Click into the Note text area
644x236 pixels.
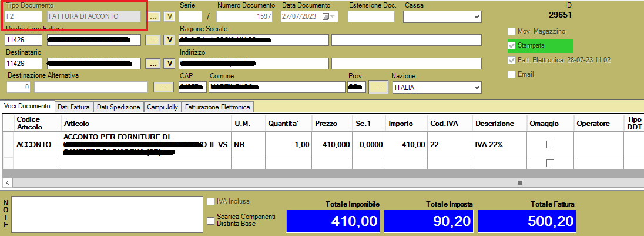coord(105,215)
